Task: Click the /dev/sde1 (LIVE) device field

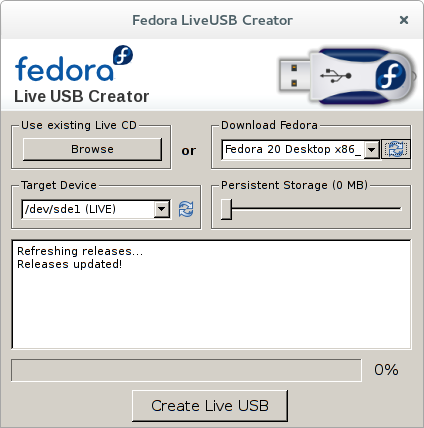Action: tap(96, 209)
